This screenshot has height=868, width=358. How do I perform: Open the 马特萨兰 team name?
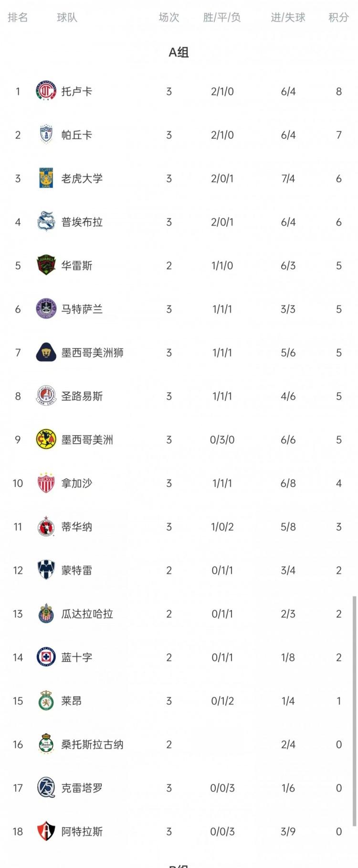(x=82, y=309)
